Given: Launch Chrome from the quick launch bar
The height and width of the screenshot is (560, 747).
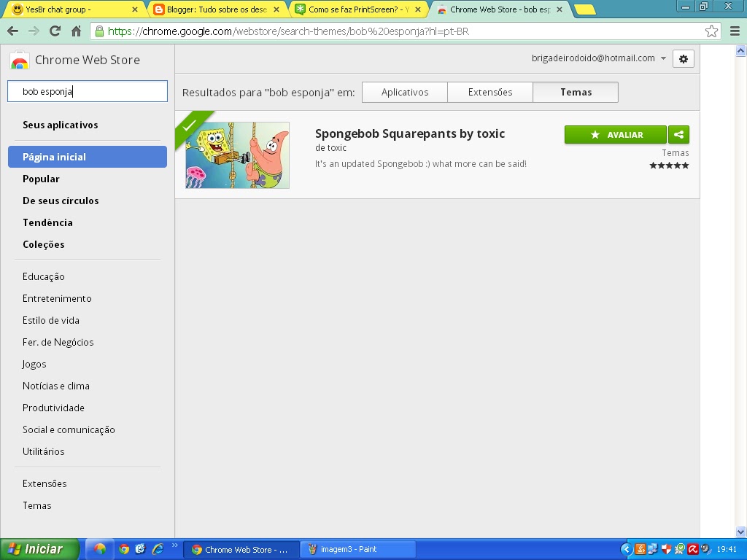Looking at the screenshot, I should 124,549.
